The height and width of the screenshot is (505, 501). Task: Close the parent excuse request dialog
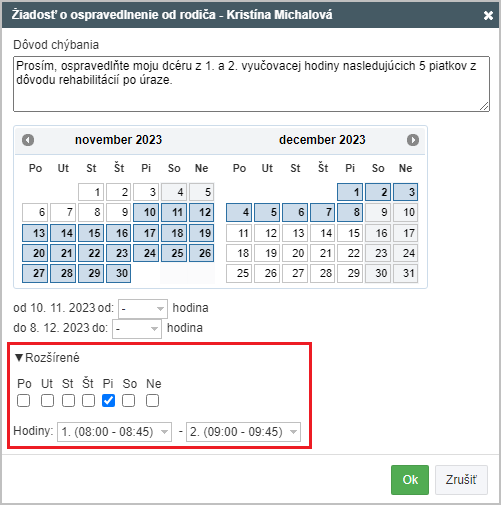click(x=488, y=15)
